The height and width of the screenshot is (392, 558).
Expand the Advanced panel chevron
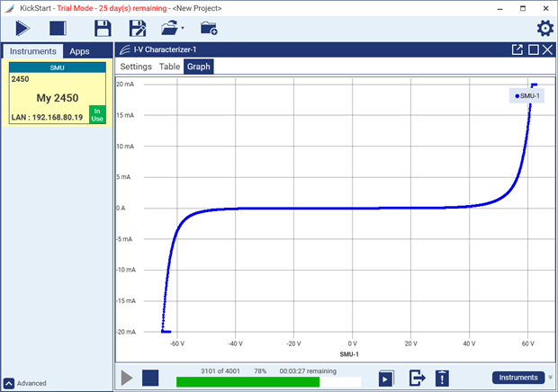point(8,383)
